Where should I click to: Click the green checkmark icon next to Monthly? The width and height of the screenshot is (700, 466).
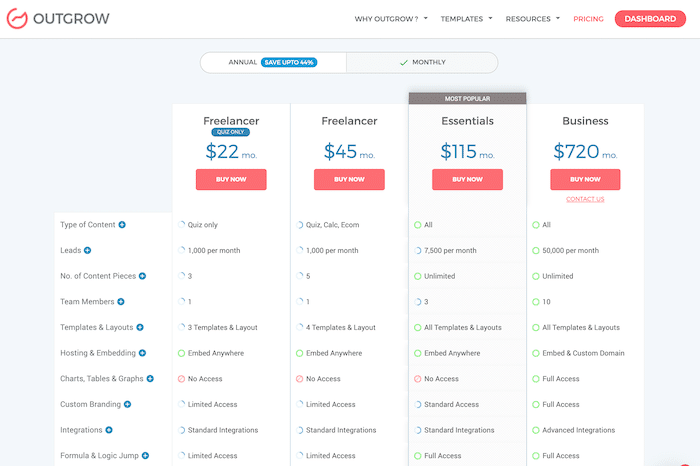(x=404, y=62)
